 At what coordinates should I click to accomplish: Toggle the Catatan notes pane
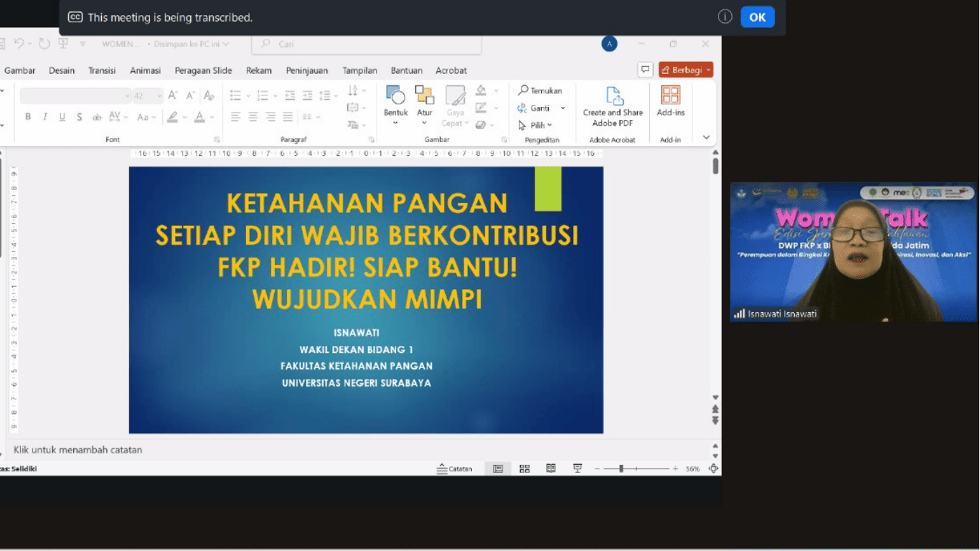pyautogui.click(x=455, y=468)
